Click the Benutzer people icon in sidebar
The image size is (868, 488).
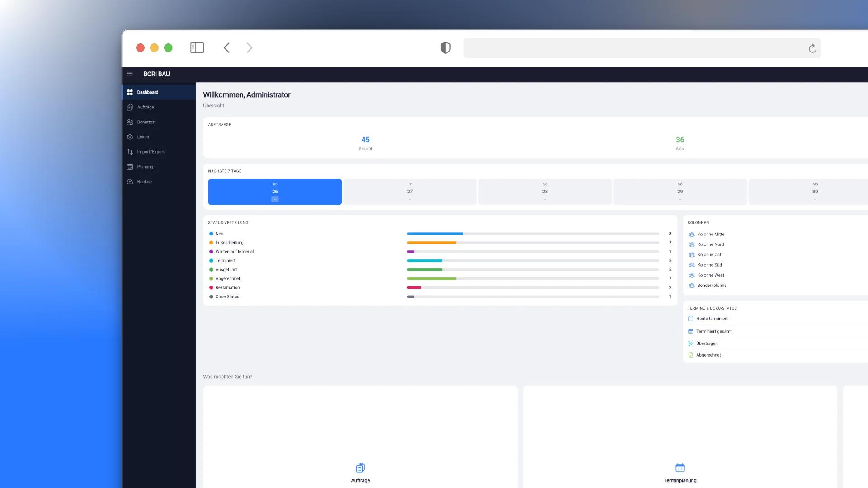pos(130,122)
